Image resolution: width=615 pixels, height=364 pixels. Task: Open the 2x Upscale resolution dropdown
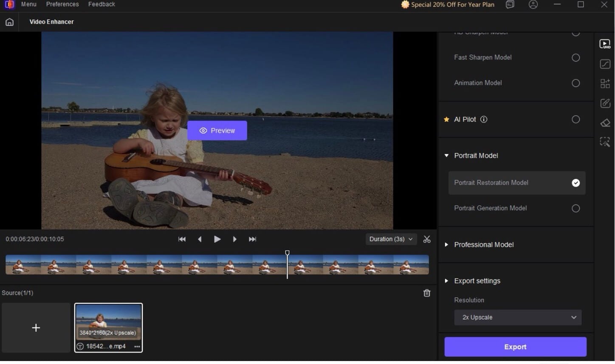click(x=518, y=318)
